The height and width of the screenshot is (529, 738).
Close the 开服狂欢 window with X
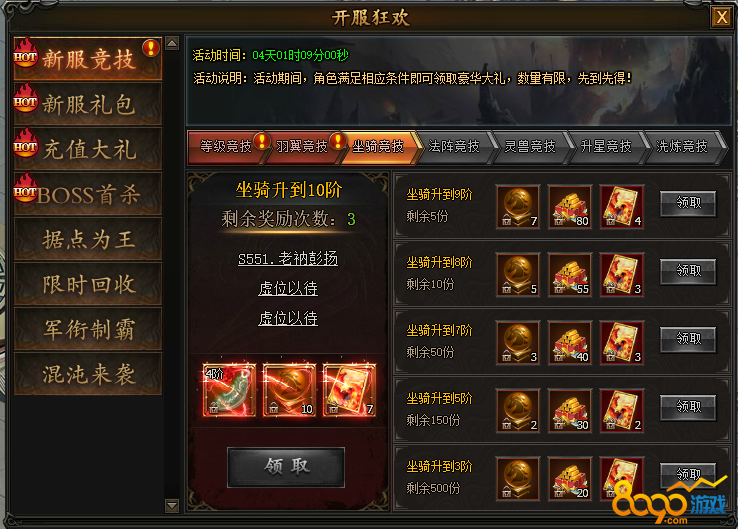coord(722,17)
